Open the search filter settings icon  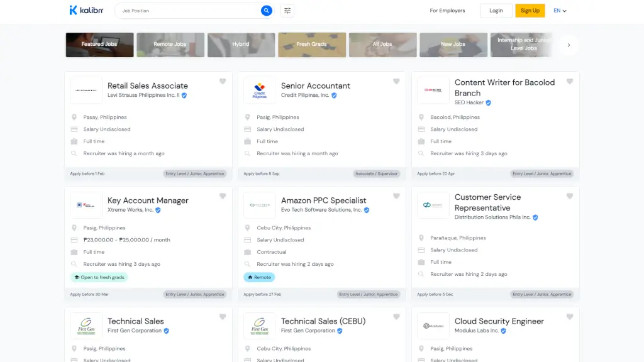(287, 11)
